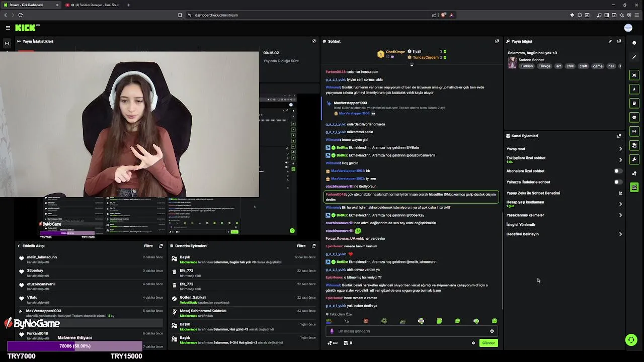Open the hamburger menu next to Kick logo
This screenshot has height=362, width=644.
pos(8,28)
